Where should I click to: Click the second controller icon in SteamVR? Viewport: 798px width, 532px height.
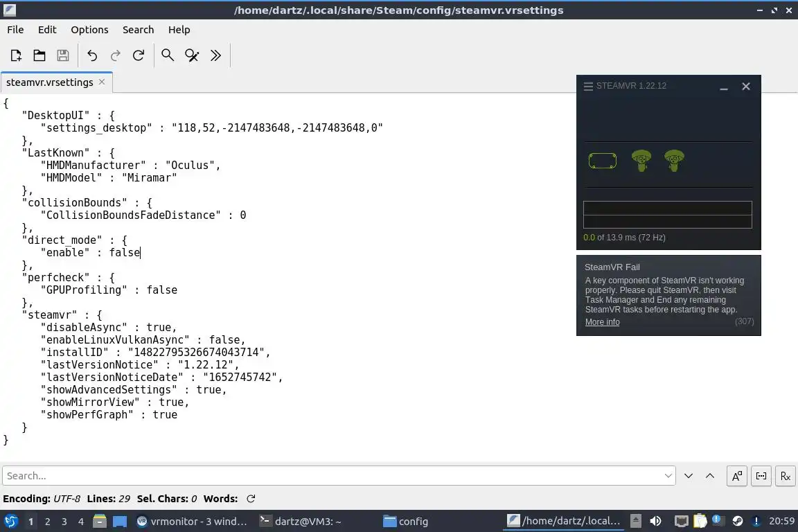674,161
